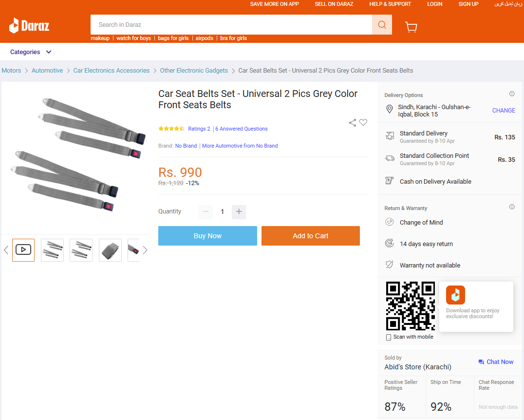
Task: Open Abid's Store (Karachi) seller page
Action: (x=418, y=367)
